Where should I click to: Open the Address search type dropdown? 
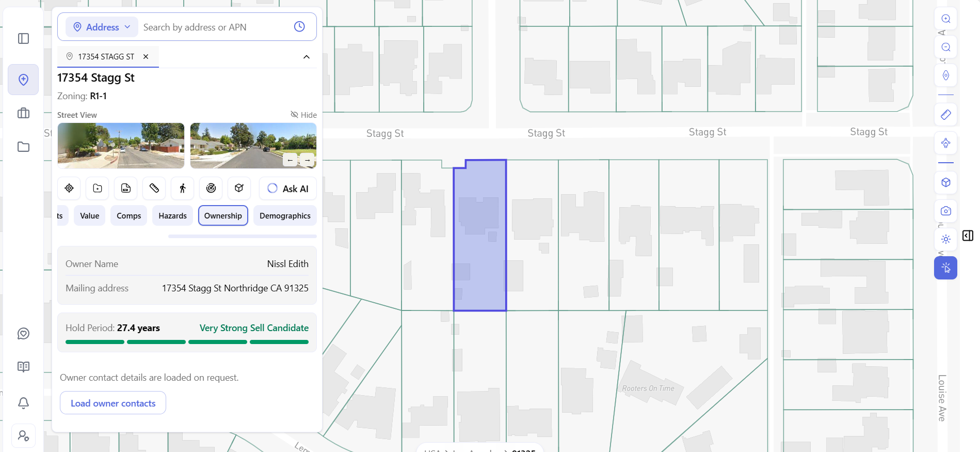(102, 27)
